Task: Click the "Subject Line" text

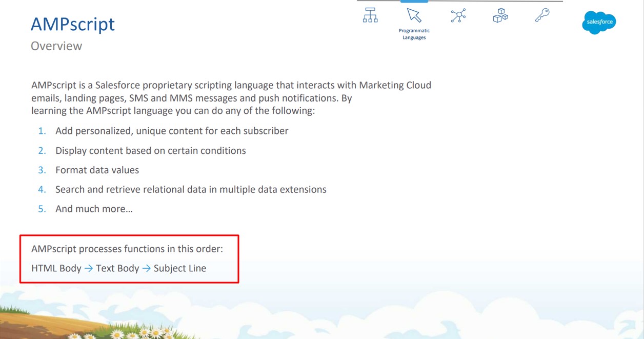Action: (x=180, y=268)
